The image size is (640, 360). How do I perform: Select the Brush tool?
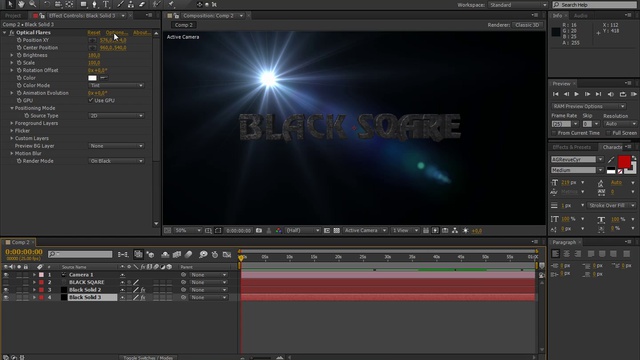pyautogui.click(x=120, y=4)
